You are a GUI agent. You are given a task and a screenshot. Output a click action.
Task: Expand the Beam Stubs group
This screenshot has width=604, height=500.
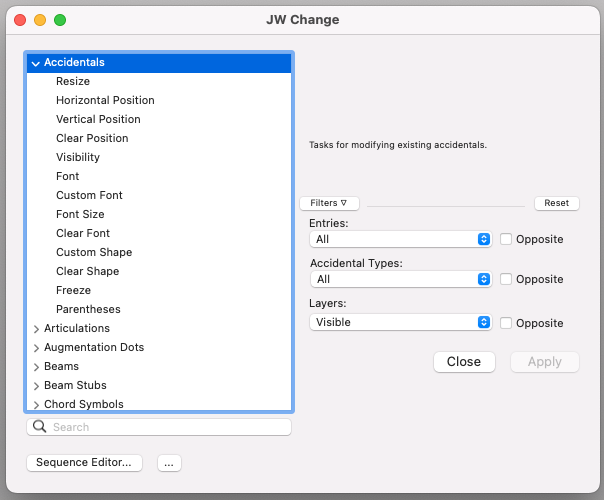click(36, 386)
